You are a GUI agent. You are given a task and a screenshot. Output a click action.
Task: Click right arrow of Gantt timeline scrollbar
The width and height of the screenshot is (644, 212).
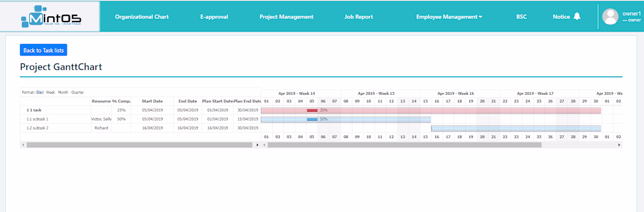pos(619,145)
